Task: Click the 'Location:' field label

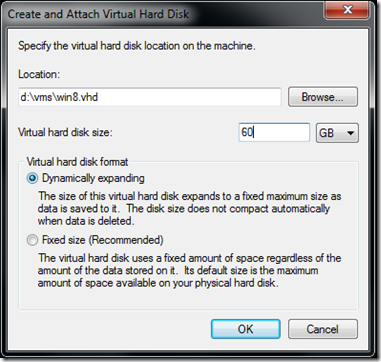Action: pyautogui.click(x=39, y=74)
